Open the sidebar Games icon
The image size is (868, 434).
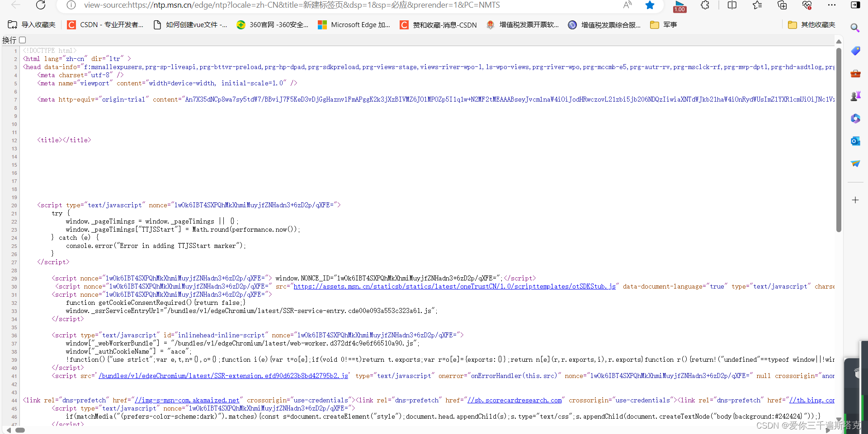855,96
